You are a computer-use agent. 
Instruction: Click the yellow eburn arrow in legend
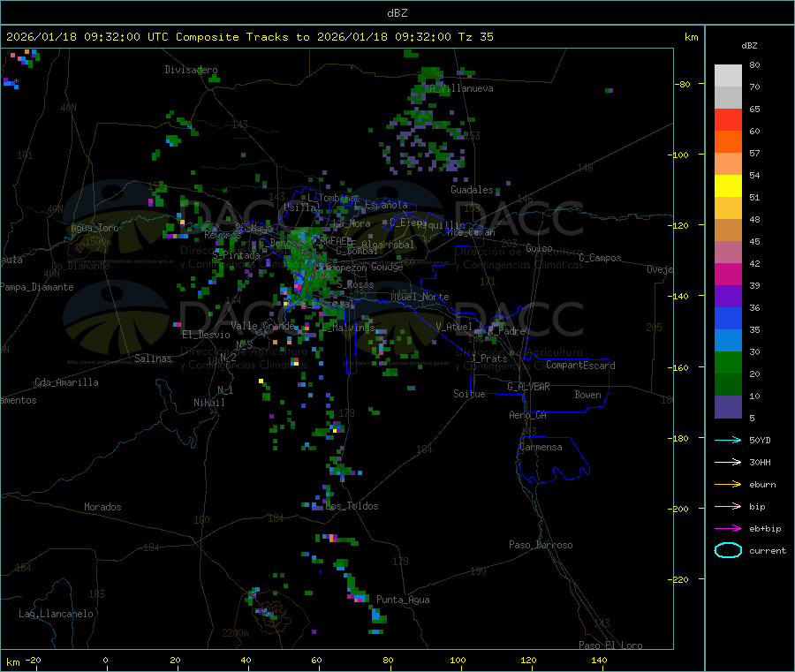(728, 485)
